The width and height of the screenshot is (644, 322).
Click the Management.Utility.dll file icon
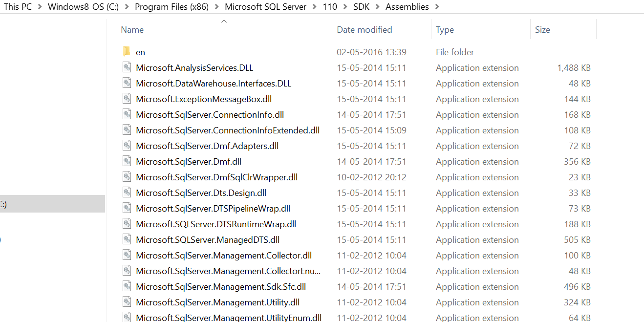click(x=127, y=302)
